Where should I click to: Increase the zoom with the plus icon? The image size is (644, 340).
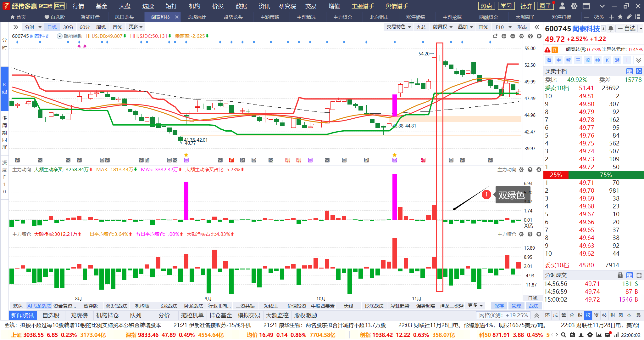(x=611, y=17)
